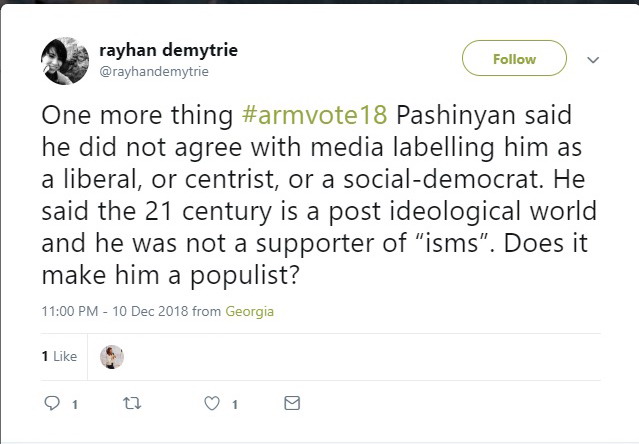Click the Georgia location link

coord(249,311)
